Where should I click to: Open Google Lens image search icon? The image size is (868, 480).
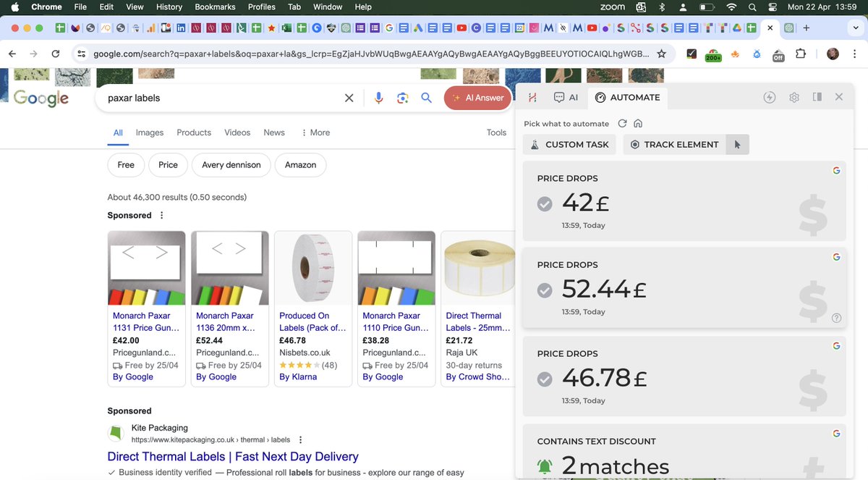point(403,98)
